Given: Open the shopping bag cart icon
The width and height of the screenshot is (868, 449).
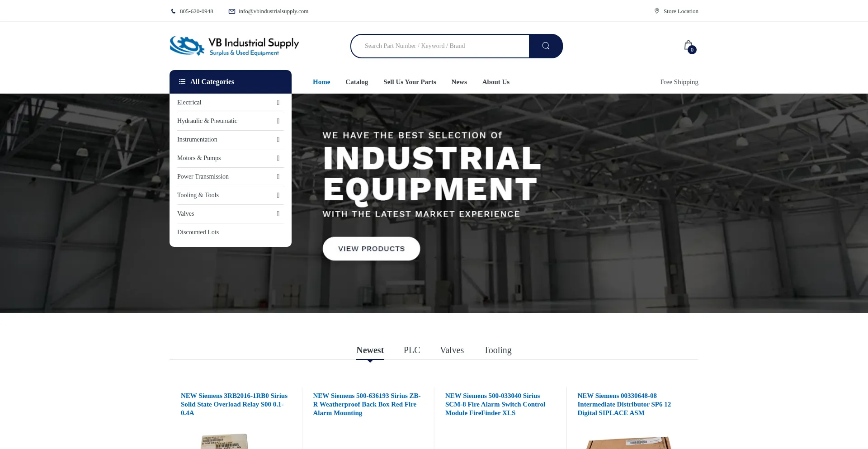Looking at the screenshot, I should coord(688,45).
